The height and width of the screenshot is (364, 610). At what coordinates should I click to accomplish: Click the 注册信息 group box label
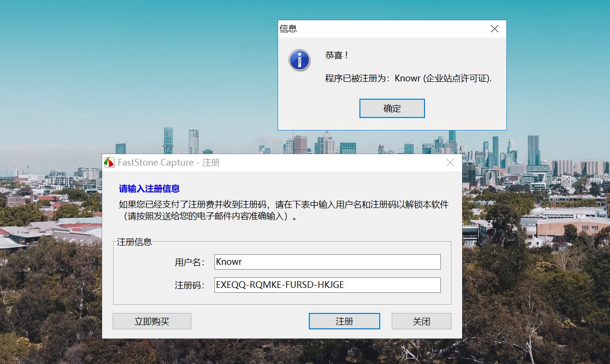134,242
